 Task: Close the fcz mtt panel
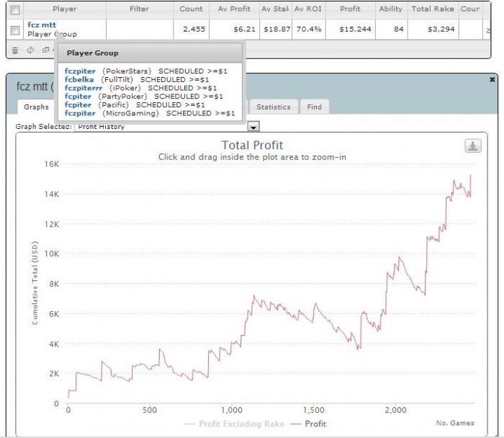[x=492, y=79]
